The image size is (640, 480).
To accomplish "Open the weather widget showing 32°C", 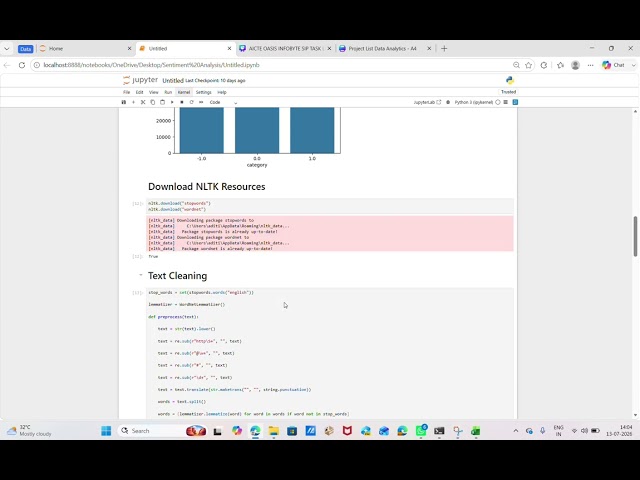I will tap(29, 431).
